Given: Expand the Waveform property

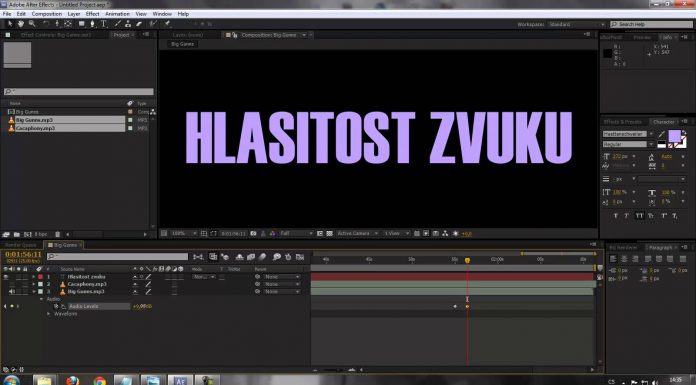Looking at the screenshot, I should click(x=49, y=314).
